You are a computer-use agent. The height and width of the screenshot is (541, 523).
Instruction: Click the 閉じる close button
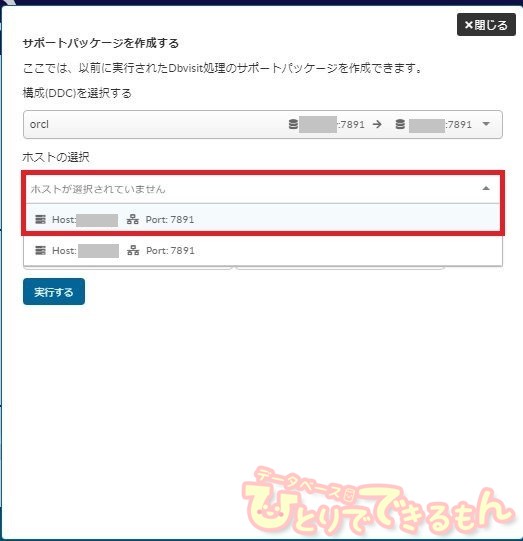click(486, 24)
